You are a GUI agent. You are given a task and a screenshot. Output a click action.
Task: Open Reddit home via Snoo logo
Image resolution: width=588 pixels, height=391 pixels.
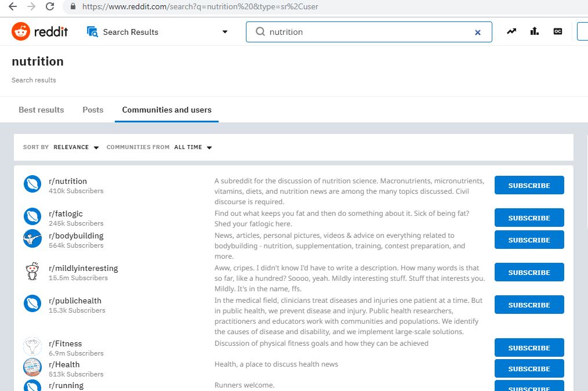pyautogui.click(x=21, y=31)
